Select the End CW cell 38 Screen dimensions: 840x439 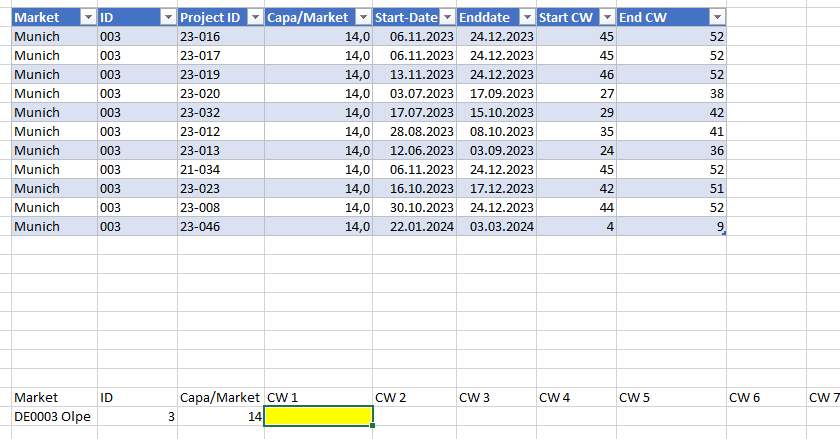(x=671, y=93)
